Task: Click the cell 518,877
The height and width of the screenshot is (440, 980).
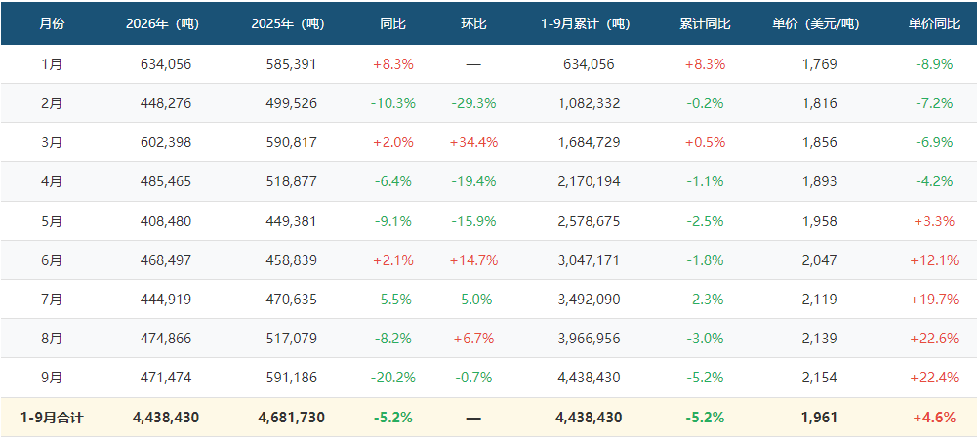Action: pyautogui.click(x=291, y=181)
